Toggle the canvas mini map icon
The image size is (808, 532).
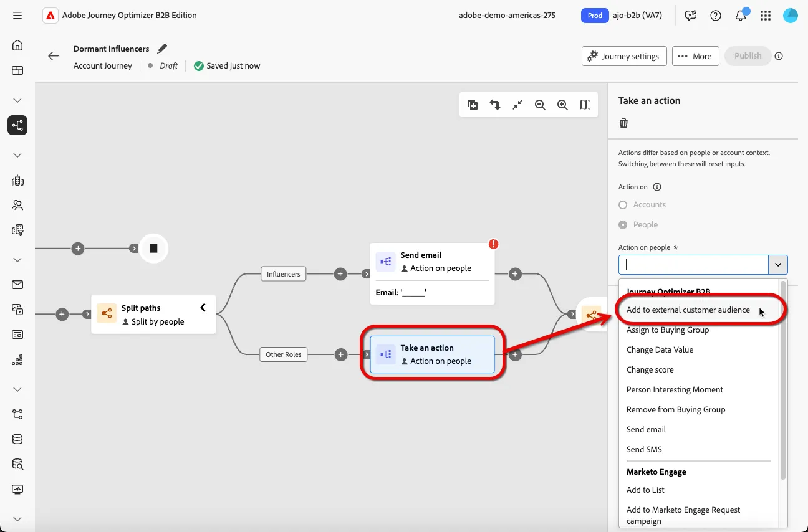coord(585,105)
